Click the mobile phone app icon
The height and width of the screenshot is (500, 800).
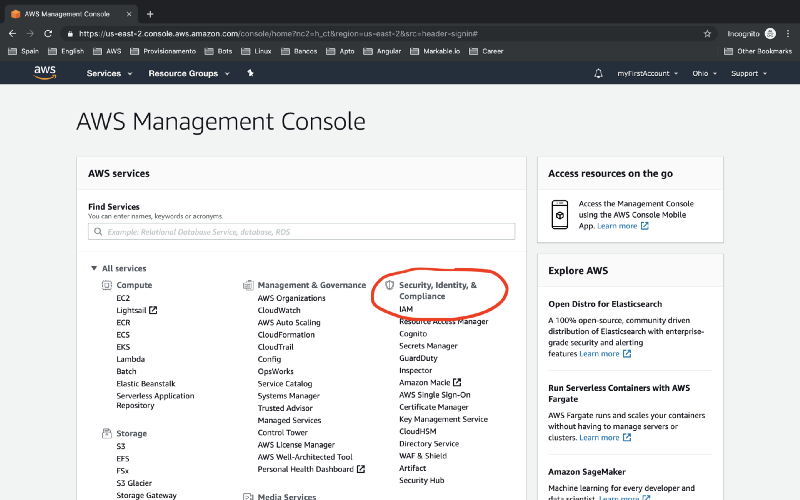[x=560, y=215]
